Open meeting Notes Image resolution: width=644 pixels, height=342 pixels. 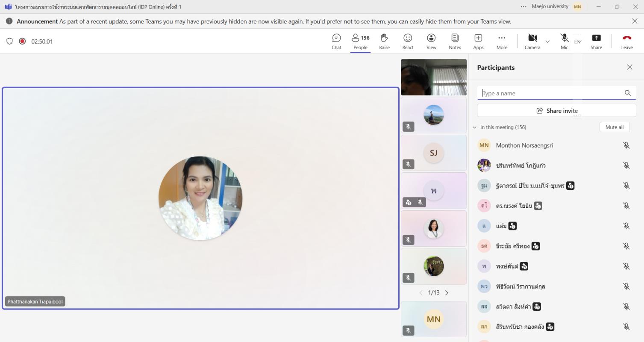(x=455, y=41)
